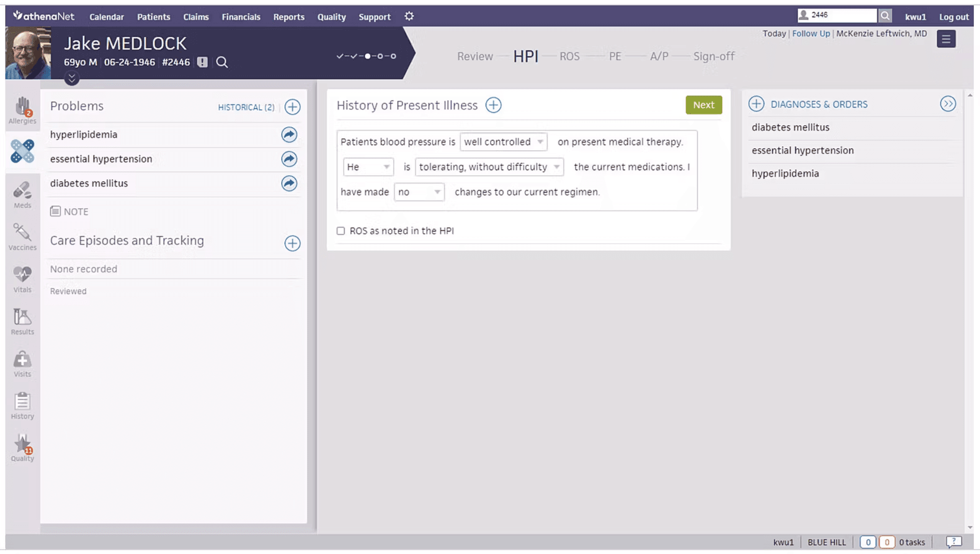Image resolution: width=980 pixels, height=554 pixels.
Task: Add History of Present Illness template
Action: [494, 105]
